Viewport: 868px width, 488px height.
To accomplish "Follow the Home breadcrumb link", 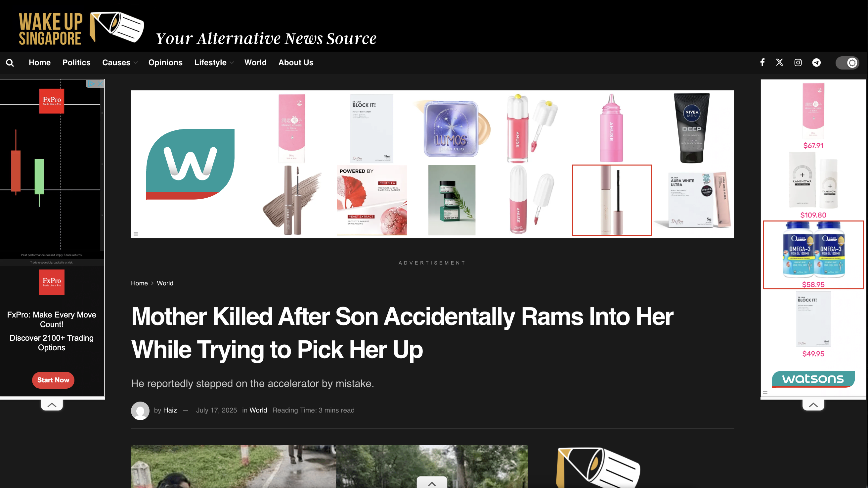I will coord(139,283).
